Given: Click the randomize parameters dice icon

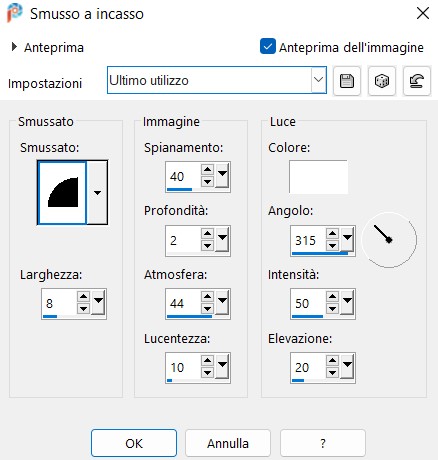Looking at the screenshot, I should (382, 81).
